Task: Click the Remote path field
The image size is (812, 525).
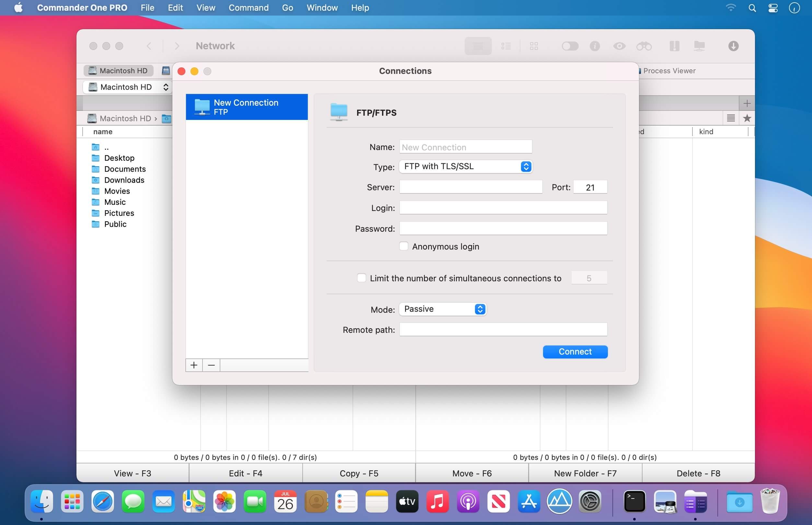Action: click(503, 330)
